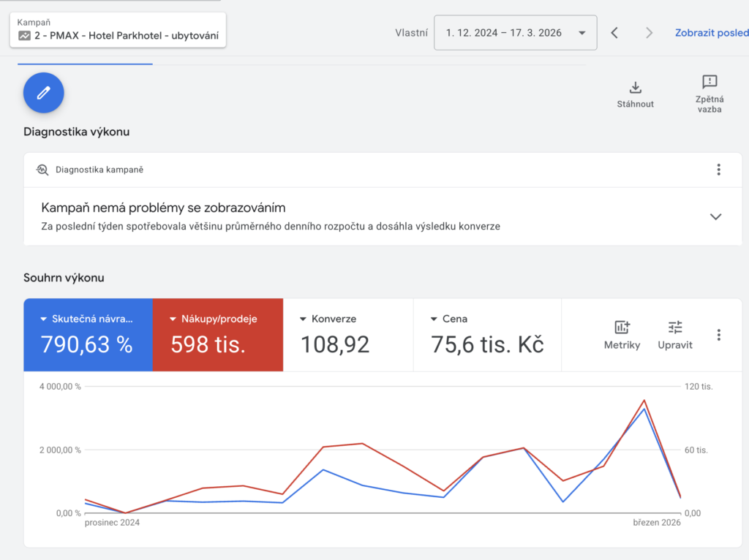Open the Metriky chart metrics icon
Image resolution: width=749 pixels, height=560 pixels.
coord(622,328)
